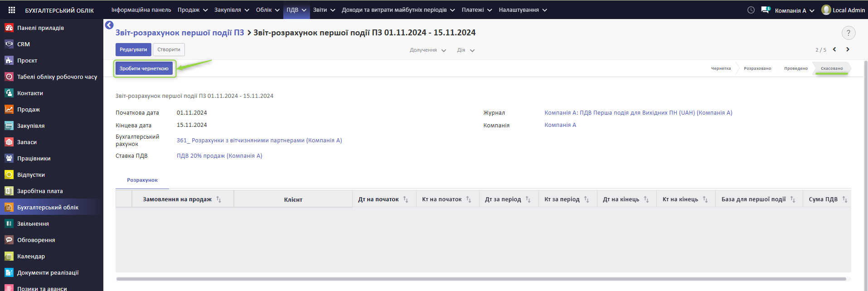868x291 pixels.
Task: Expand the ПДВ top menu
Action: (x=296, y=10)
